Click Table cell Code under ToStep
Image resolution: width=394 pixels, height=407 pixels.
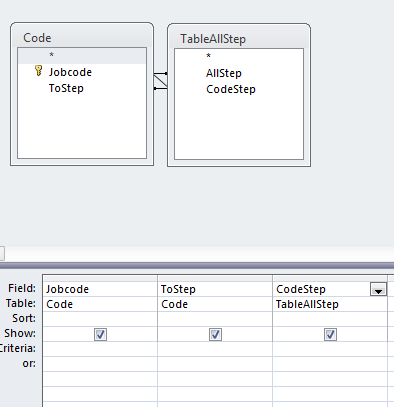coord(215,304)
